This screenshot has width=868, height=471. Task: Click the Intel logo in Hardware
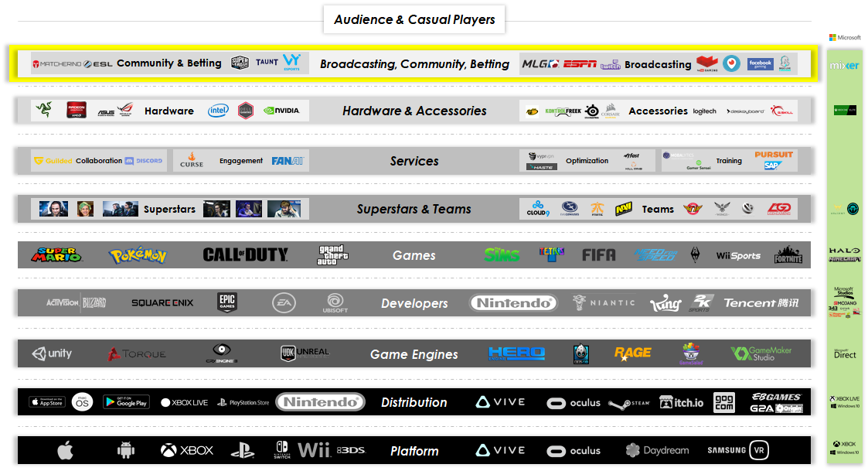point(218,111)
